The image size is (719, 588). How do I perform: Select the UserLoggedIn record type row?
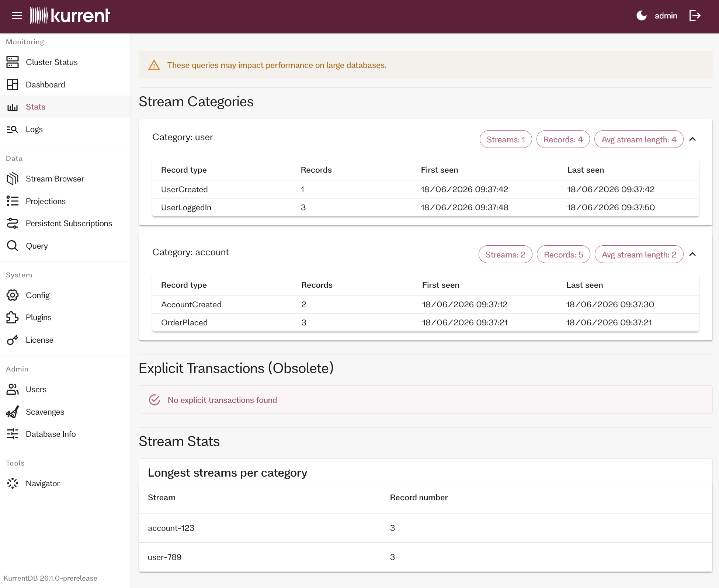pos(426,207)
